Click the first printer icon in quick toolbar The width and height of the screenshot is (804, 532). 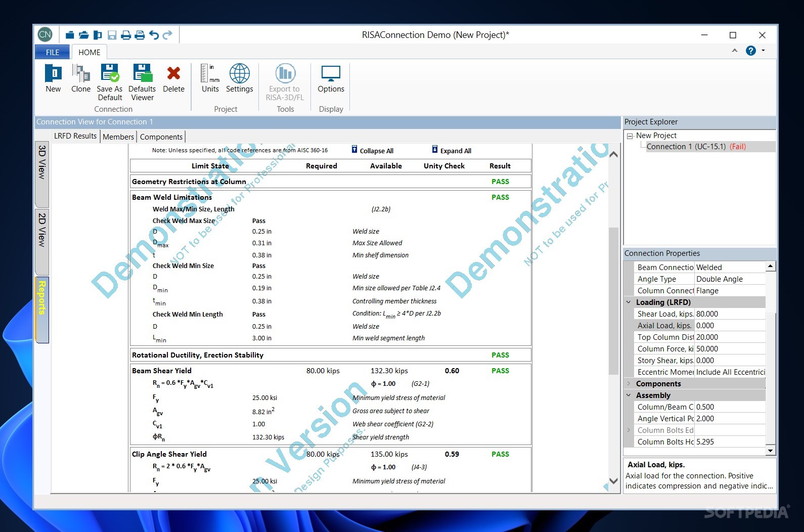pyautogui.click(x=126, y=35)
